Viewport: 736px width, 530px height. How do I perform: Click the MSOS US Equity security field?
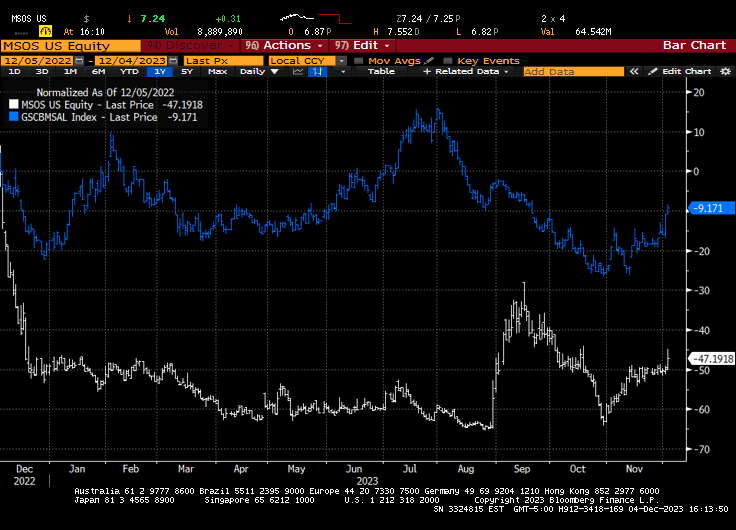[x=70, y=46]
